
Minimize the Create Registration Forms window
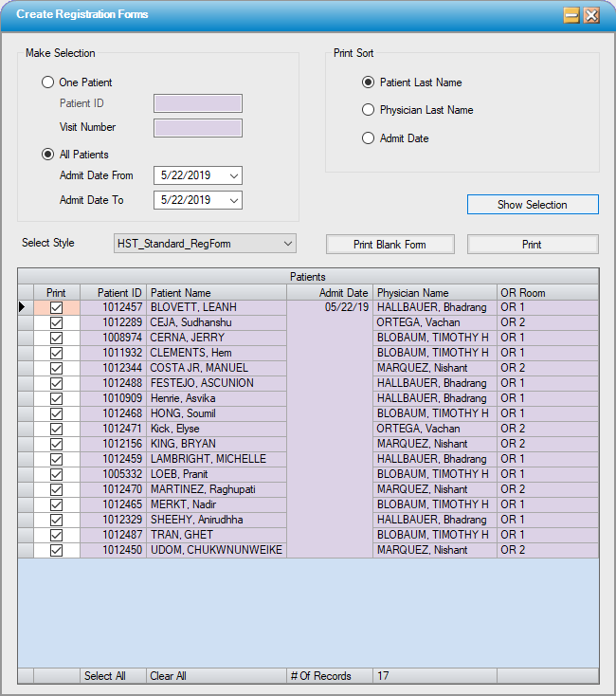pos(571,15)
